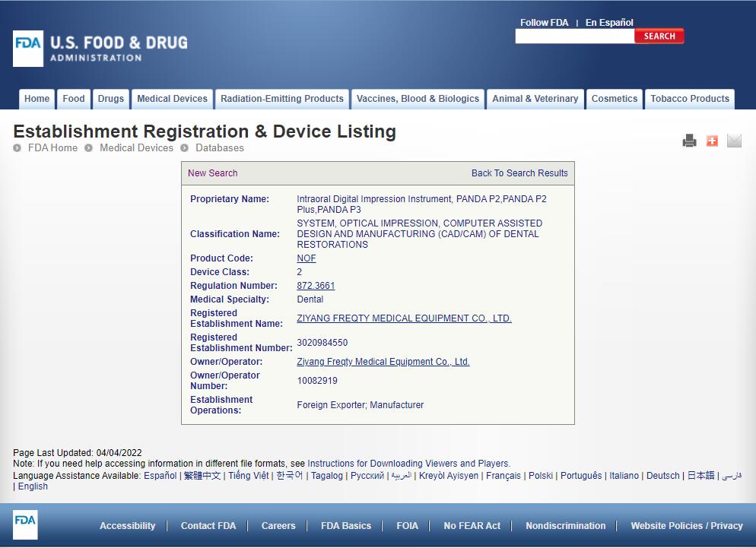Click the FDA logo in footer

pyautogui.click(x=25, y=524)
